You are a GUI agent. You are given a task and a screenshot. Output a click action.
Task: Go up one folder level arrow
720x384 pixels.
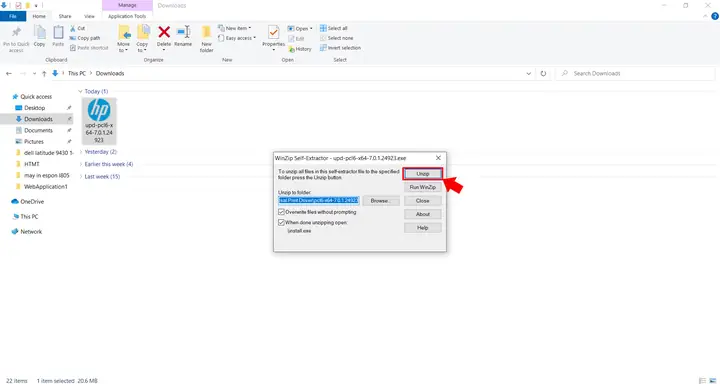[44, 73]
